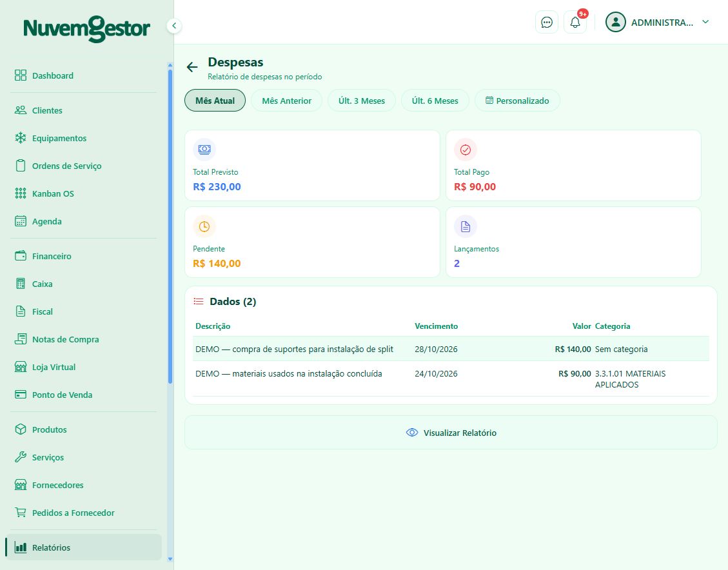Click the Financeiro wallet icon
This screenshot has width=728, height=570.
pyautogui.click(x=21, y=256)
